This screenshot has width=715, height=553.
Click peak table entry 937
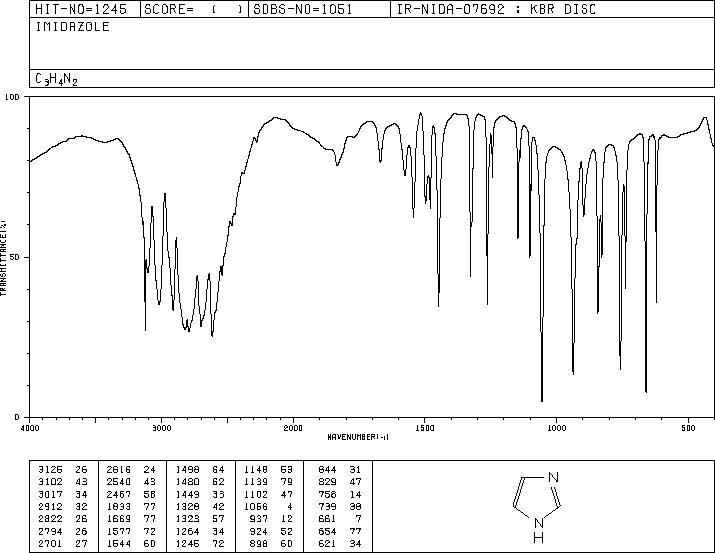tap(259, 519)
